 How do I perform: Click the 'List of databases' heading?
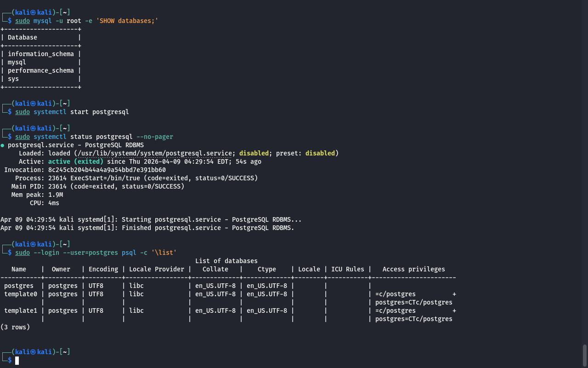tap(226, 261)
